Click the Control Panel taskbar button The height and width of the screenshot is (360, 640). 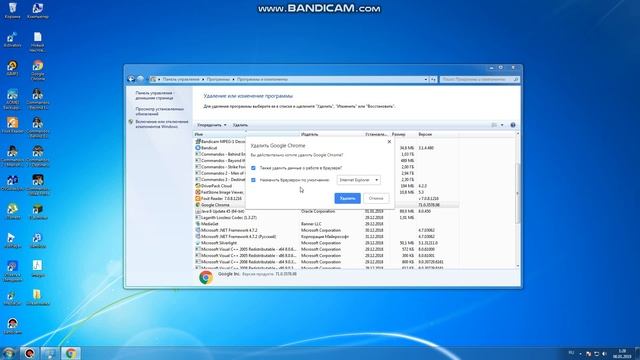tap(50, 353)
